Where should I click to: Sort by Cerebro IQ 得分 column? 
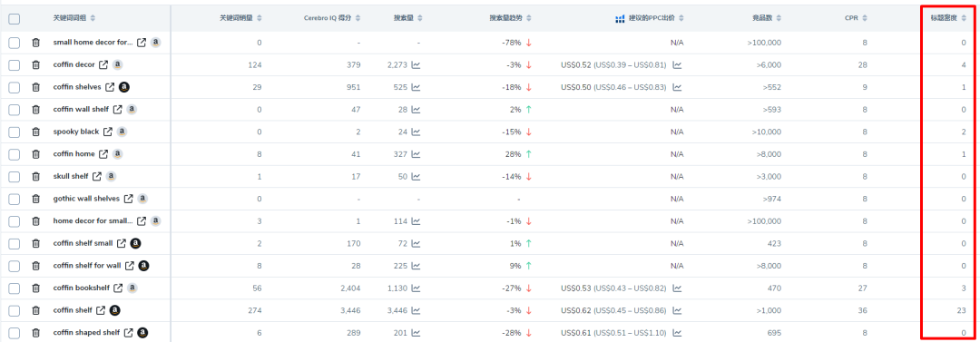point(365,18)
